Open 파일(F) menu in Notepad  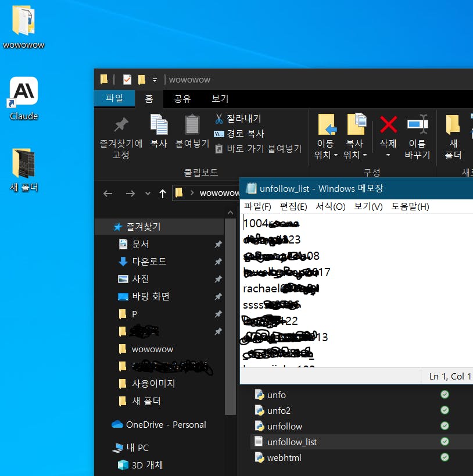(257, 206)
